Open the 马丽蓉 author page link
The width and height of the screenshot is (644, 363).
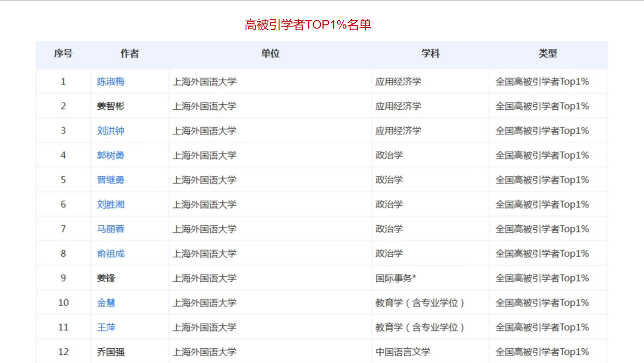(x=110, y=229)
